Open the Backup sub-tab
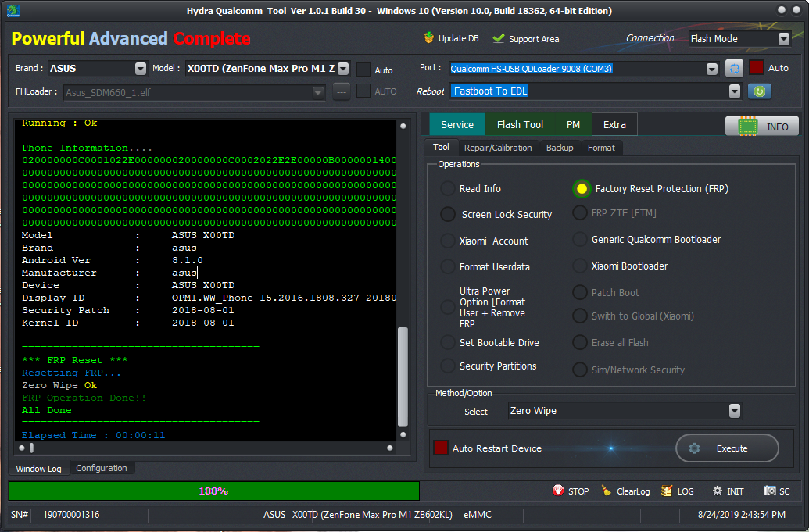The width and height of the screenshot is (809, 532). click(560, 148)
